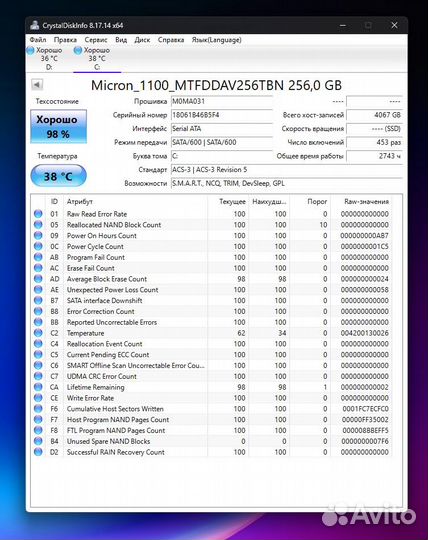Click the CrystalDiskInfo title bar app icon
This screenshot has height=540, width=428.
click(34, 25)
